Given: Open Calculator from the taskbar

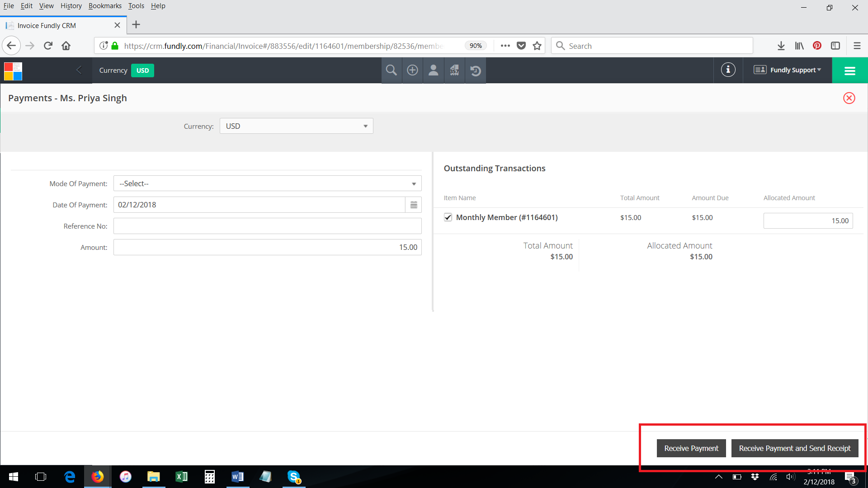Looking at the screenshot, I should (x=210, y=477).
